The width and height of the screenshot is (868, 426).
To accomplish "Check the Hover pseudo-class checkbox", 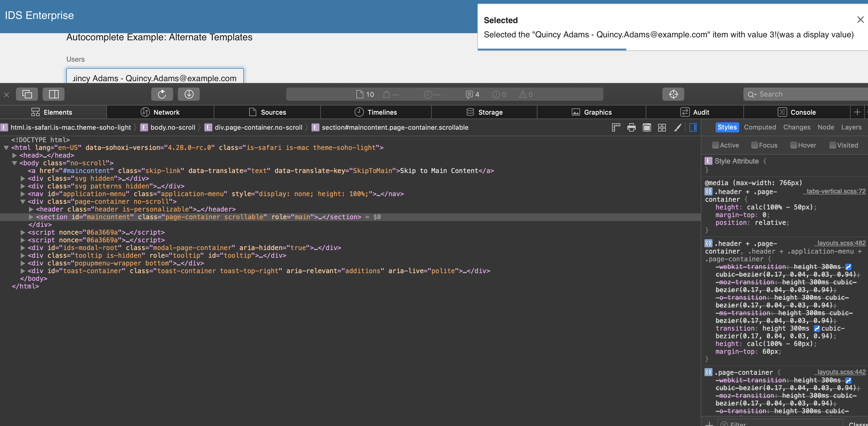I will coord(793,145).
